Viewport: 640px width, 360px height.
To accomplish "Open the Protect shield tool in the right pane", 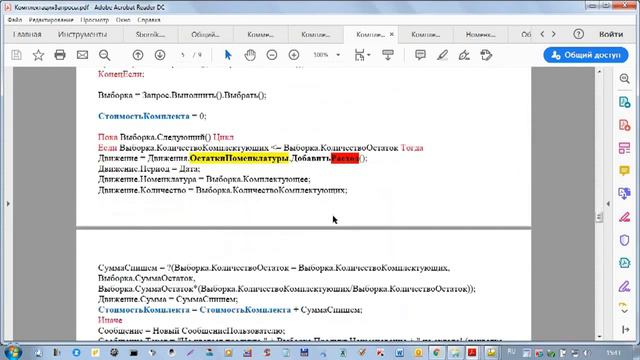I will [x=624, y=240].
